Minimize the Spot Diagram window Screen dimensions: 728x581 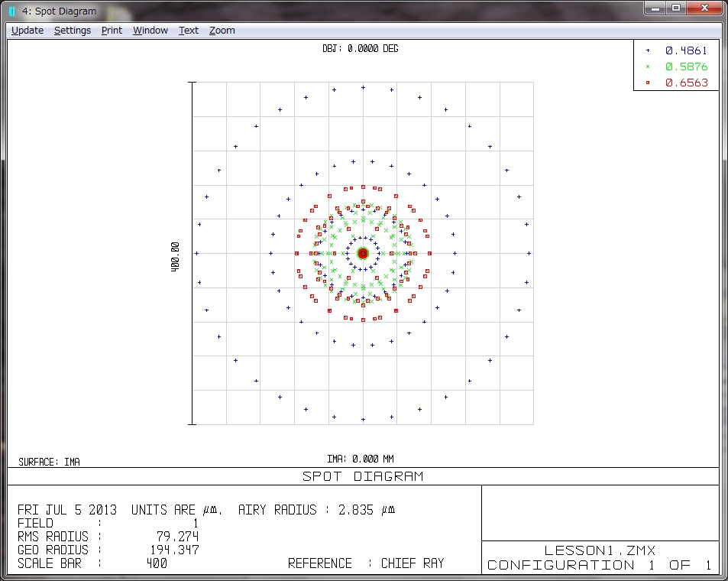click(x=655, y=8)
